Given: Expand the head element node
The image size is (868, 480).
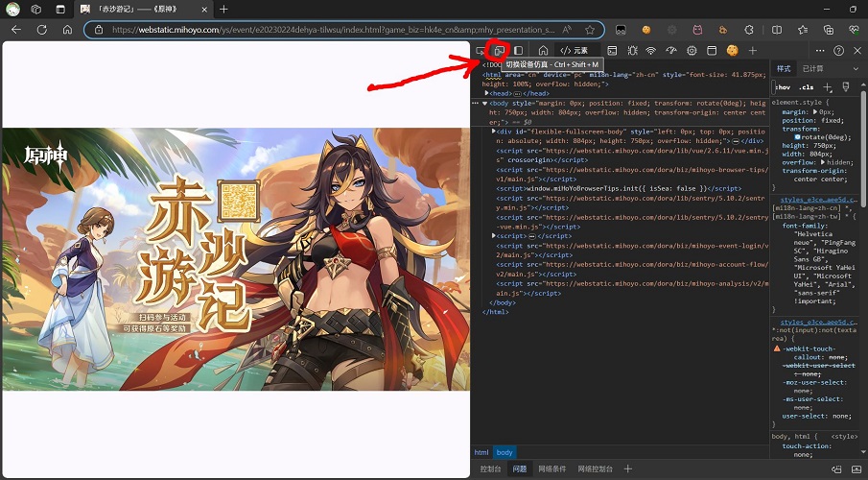Looking at the screenshot, I should 487,93.
